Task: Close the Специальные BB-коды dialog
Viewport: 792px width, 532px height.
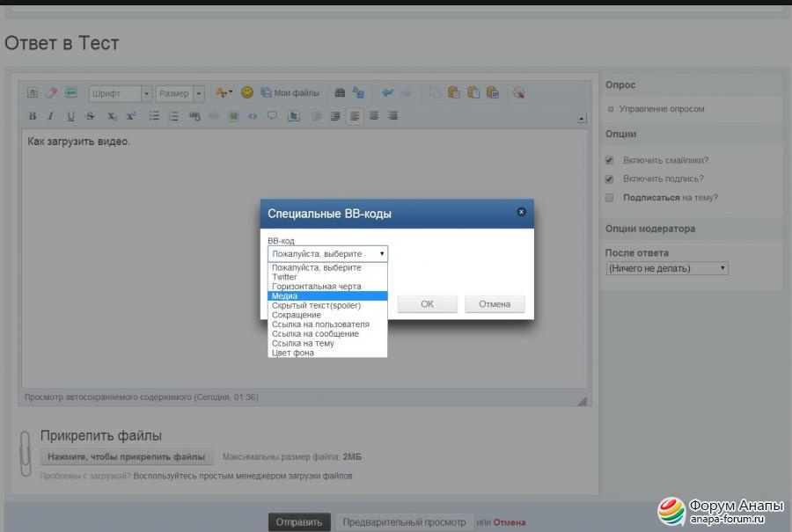Action: pos(521,212)
